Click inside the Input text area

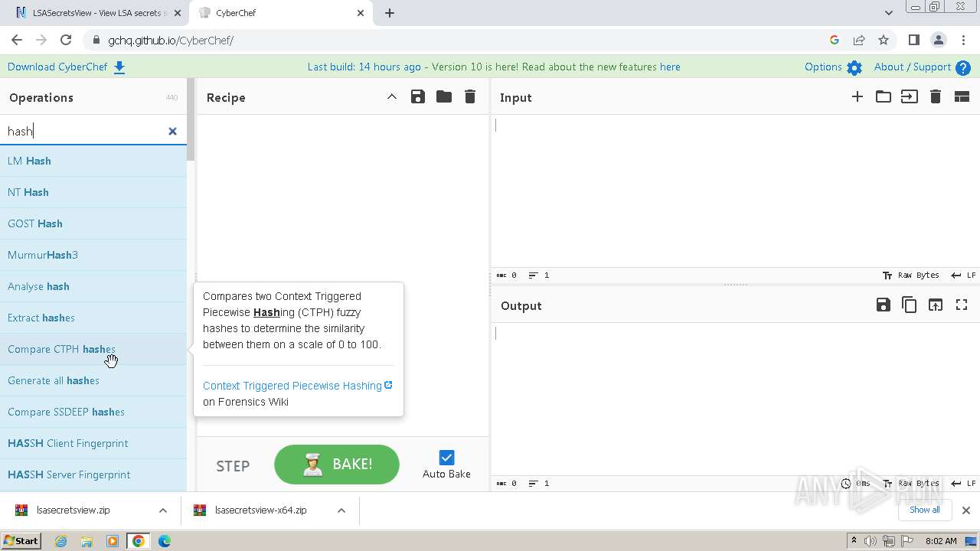click(x=735, y=191)
